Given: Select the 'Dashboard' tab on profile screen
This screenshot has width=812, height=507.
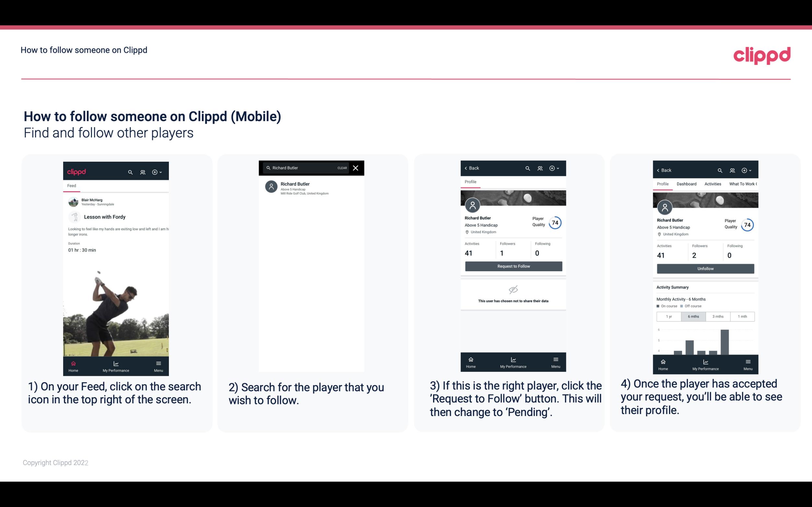Looking at the screenshot, I should coord(687,184).
